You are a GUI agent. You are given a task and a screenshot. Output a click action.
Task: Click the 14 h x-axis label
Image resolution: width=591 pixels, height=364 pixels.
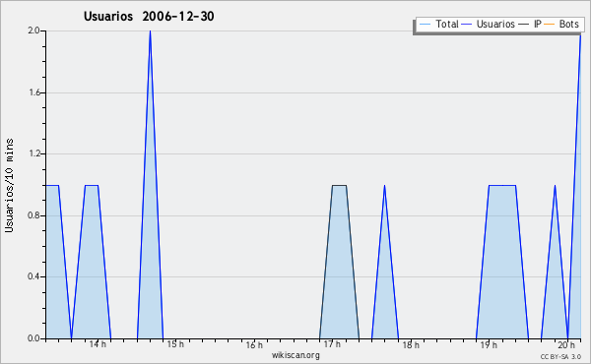[98, 344]
